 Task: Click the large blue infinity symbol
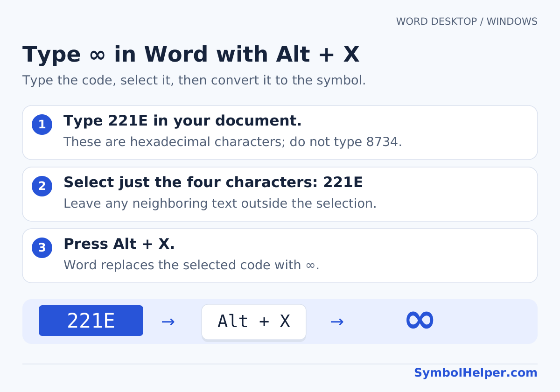coord(420,320)
